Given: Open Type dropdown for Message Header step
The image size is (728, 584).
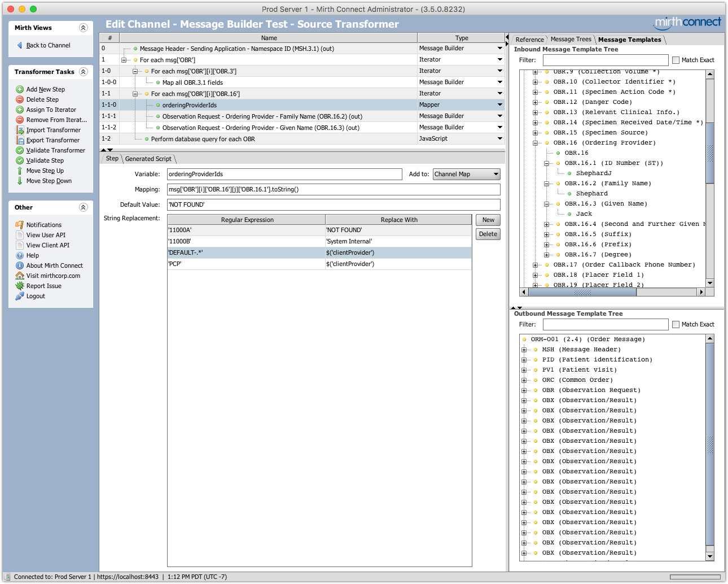Looking at the screenshot, I should point(499,48).
